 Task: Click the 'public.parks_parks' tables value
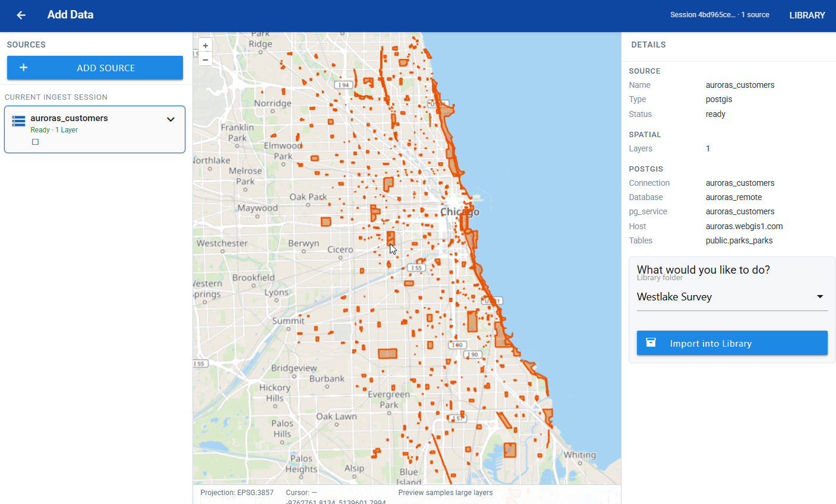(739, 240)
